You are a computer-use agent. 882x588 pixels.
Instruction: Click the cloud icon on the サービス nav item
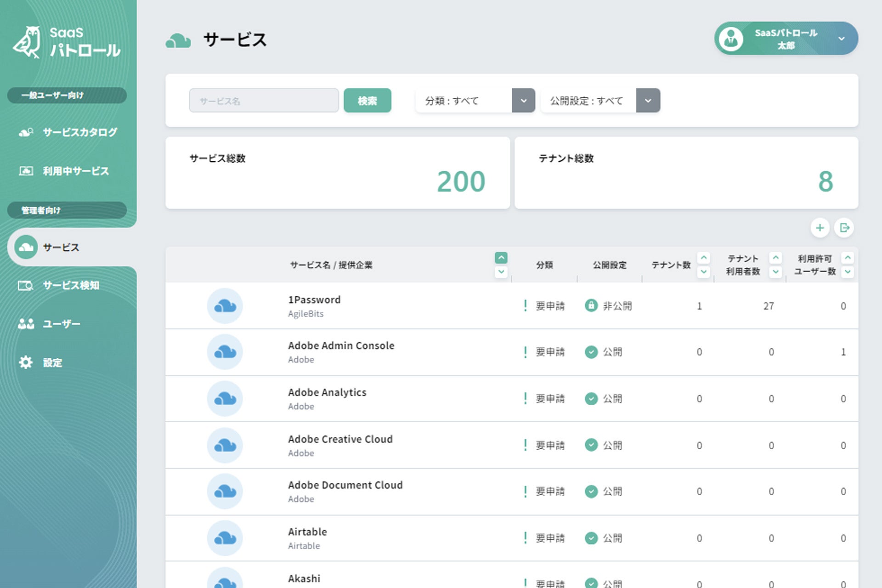(25, 247)
